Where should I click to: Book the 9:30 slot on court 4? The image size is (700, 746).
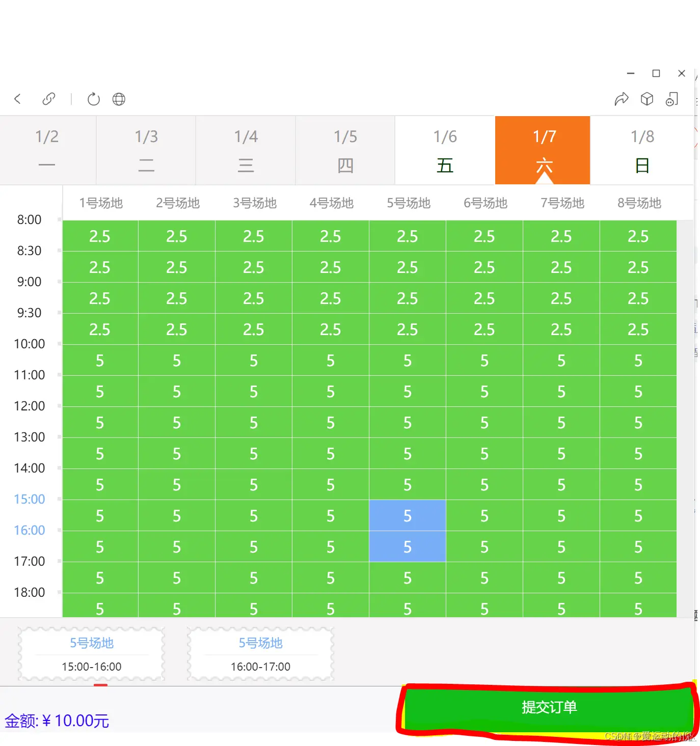coord(331,329)
